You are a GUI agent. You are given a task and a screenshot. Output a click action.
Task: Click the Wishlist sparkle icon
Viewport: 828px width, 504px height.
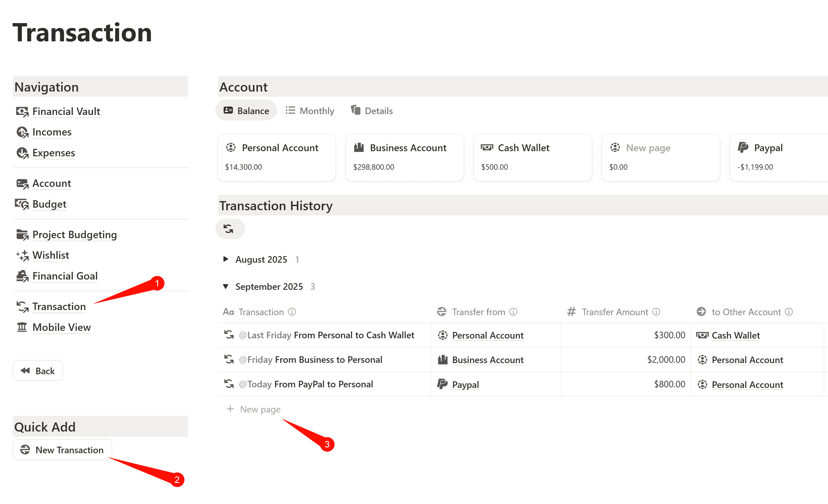click(22, 255)
